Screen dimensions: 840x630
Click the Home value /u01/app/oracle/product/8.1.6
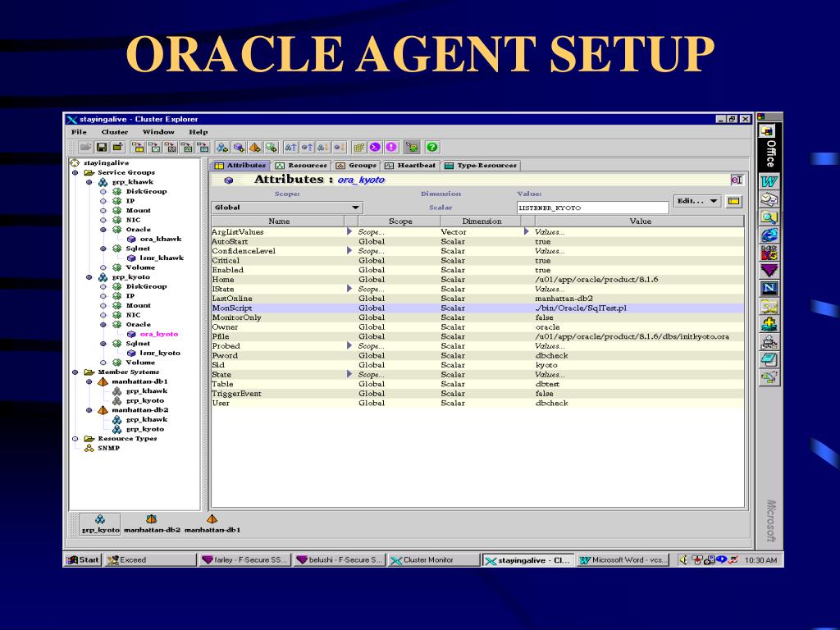(596, 280)
